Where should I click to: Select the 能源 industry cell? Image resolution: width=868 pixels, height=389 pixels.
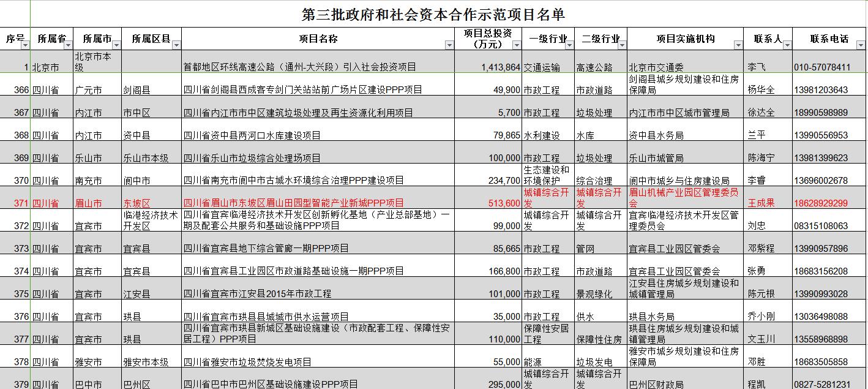click(x=548, y=357)
